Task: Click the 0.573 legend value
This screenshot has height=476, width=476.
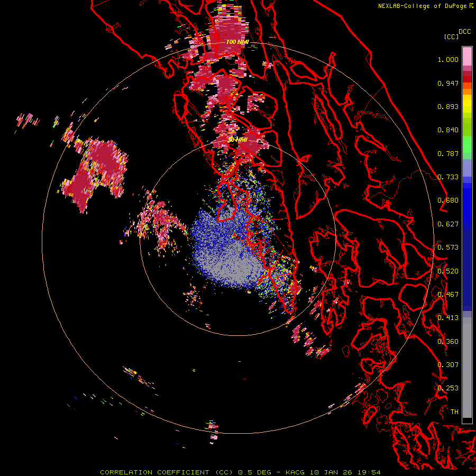Action: [x=448, y=248]
